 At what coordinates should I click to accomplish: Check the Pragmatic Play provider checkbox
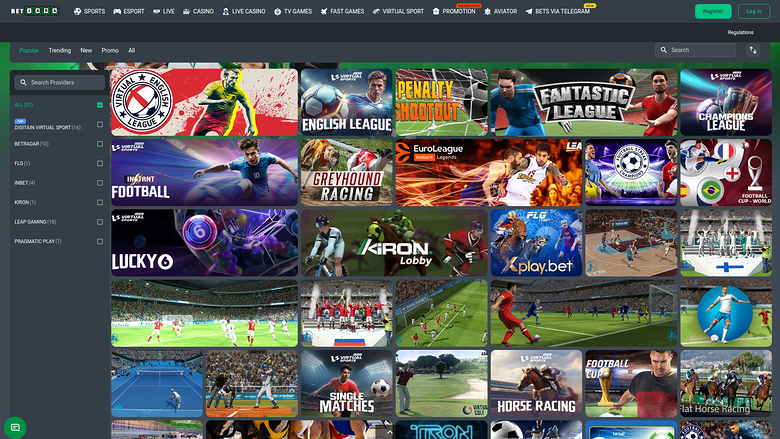point(100,241)
